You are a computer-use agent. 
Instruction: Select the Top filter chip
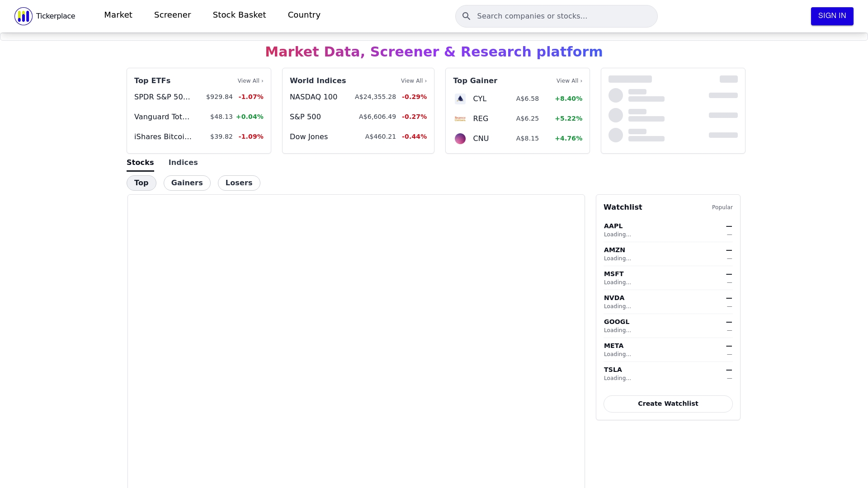coord(141,183)
